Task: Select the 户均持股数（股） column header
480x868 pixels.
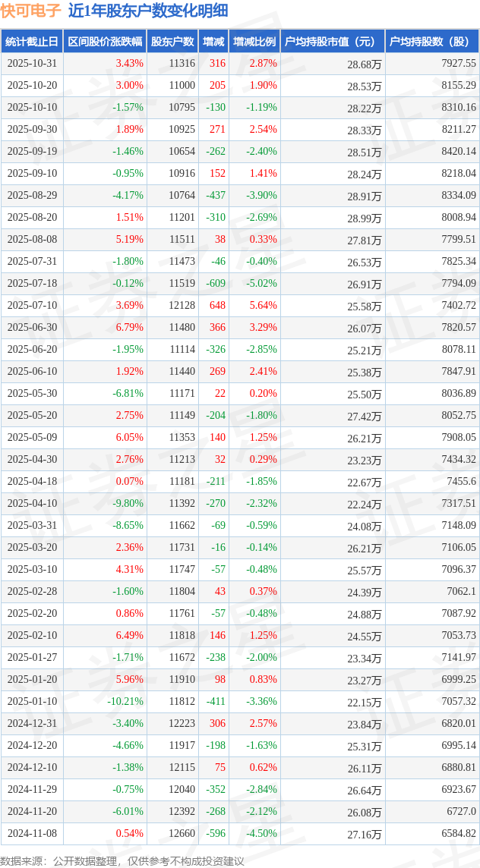Action: 431,42
